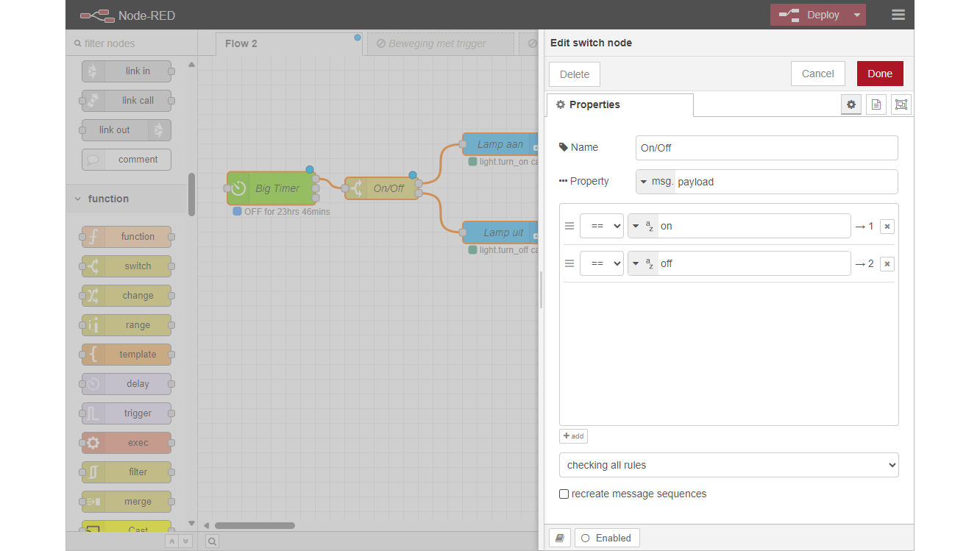Open the Deploy options dropdown arrow
This screenshot has width=980, height=551.
[856, 15]
